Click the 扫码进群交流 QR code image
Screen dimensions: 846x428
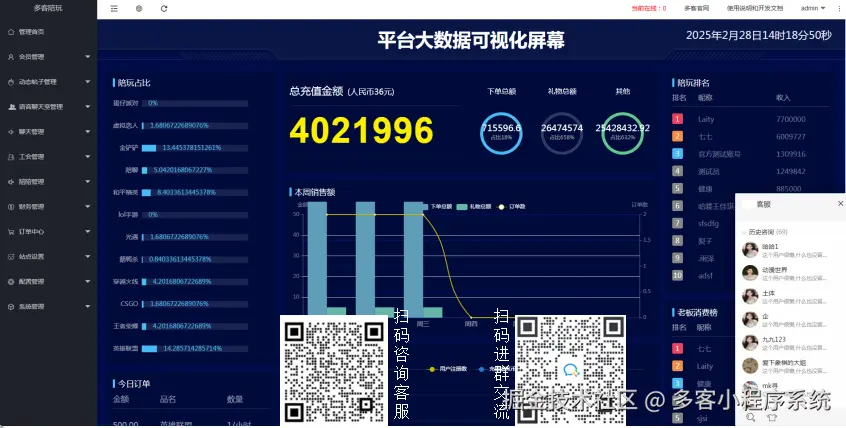click(571, 371)
